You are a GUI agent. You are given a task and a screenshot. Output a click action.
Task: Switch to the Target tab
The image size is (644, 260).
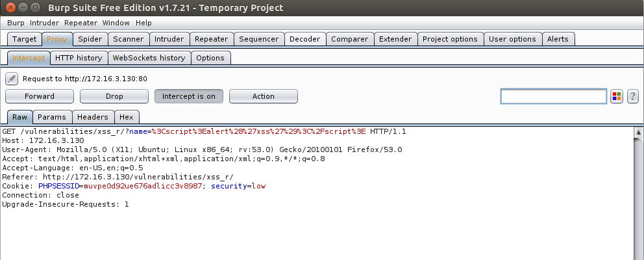pyautogui.click(x=24, y=39)
